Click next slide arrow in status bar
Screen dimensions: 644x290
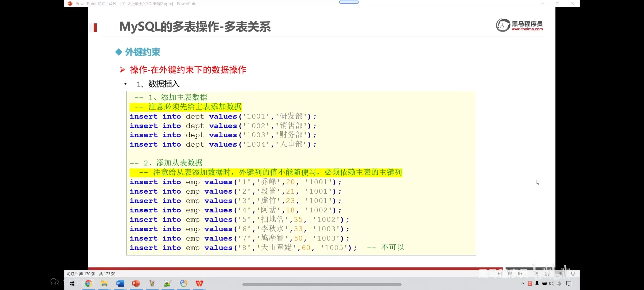(x=520, y=273)
